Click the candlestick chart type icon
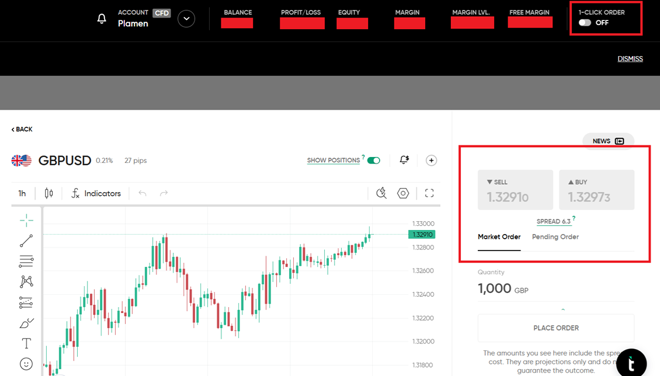 click(x=49, y=193)
